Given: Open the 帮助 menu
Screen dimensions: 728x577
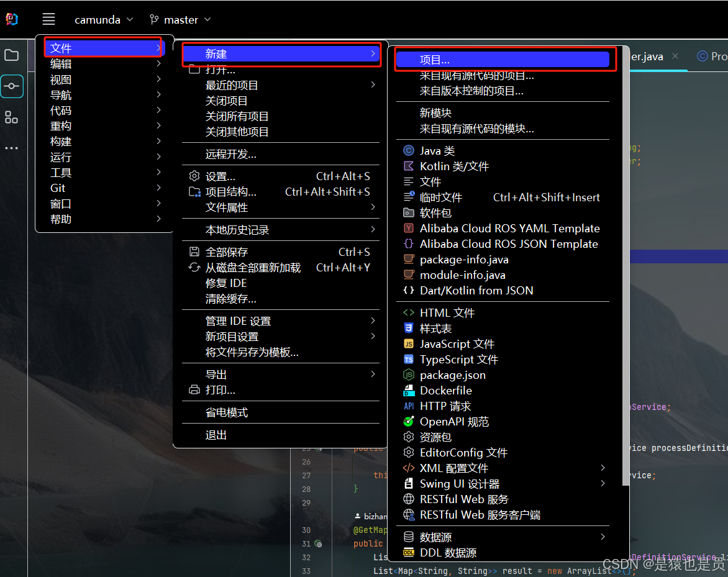Looking at the screenshot, I should [104, 219].
